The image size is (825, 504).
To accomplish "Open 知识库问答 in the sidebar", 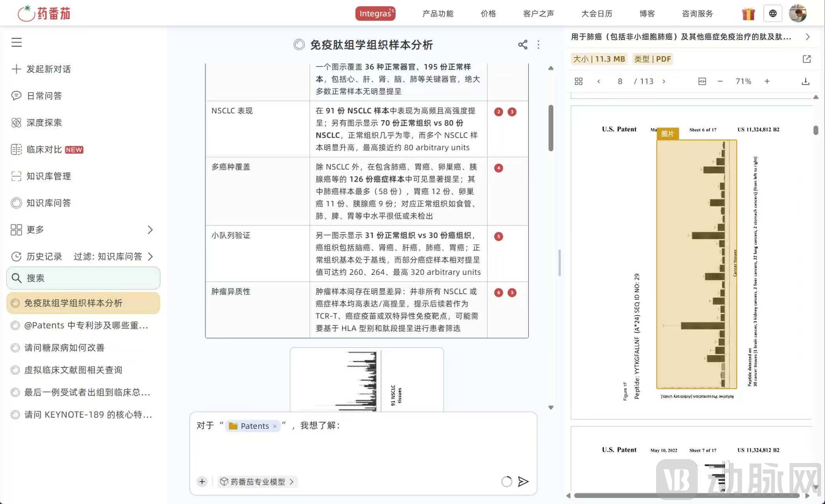I will (41, 203).
